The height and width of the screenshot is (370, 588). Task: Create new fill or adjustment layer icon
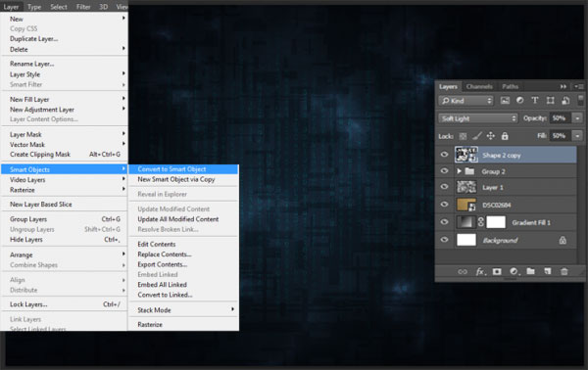pos(514,271)
